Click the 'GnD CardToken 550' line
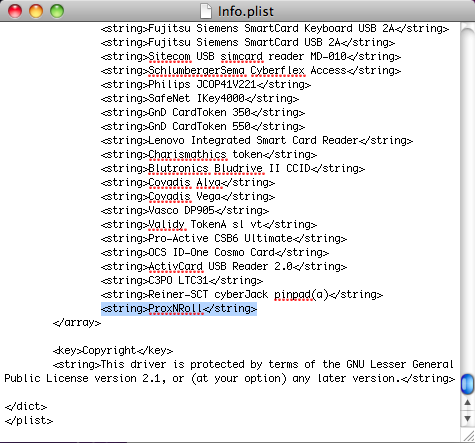The image size is (475, 443). pos(203,127)
